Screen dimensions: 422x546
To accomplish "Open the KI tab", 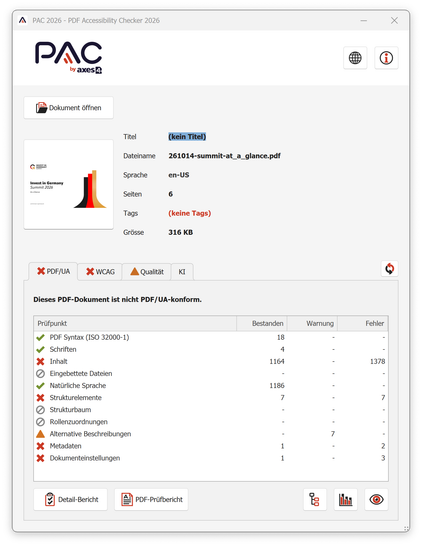I will coord(182,272).
